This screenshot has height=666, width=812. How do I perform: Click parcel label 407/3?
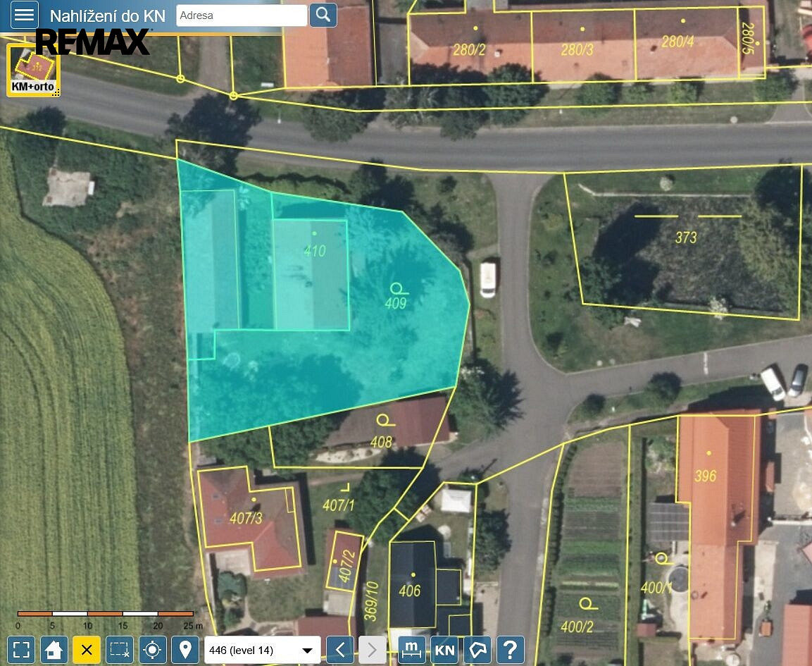[246, 518]
